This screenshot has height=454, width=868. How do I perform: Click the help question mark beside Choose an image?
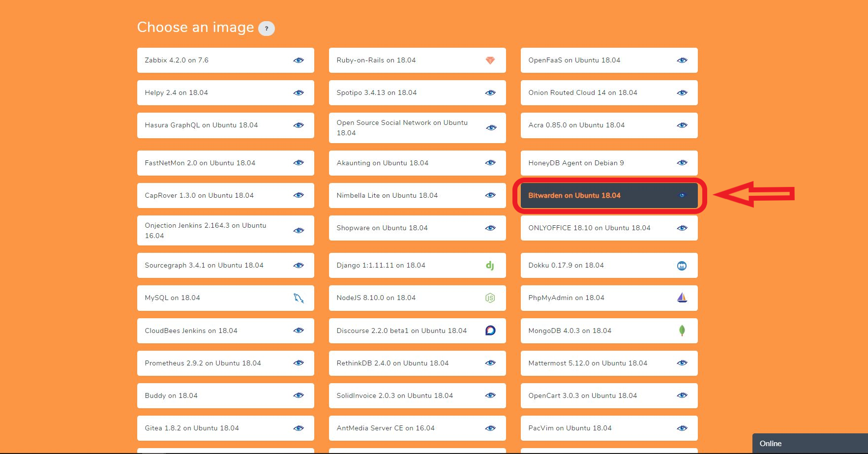[x=267, y=29]
